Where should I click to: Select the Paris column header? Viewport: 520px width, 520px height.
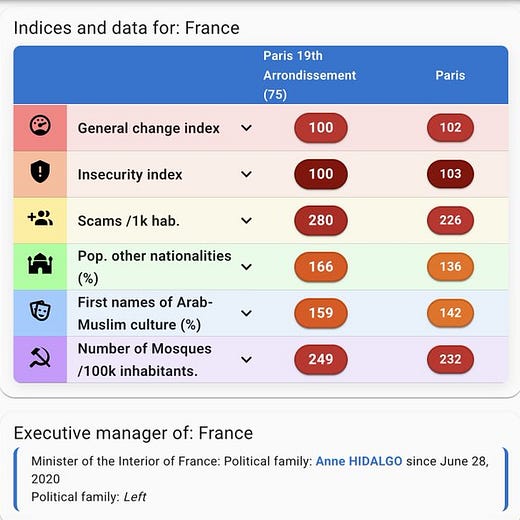click(x=450, y=75)
